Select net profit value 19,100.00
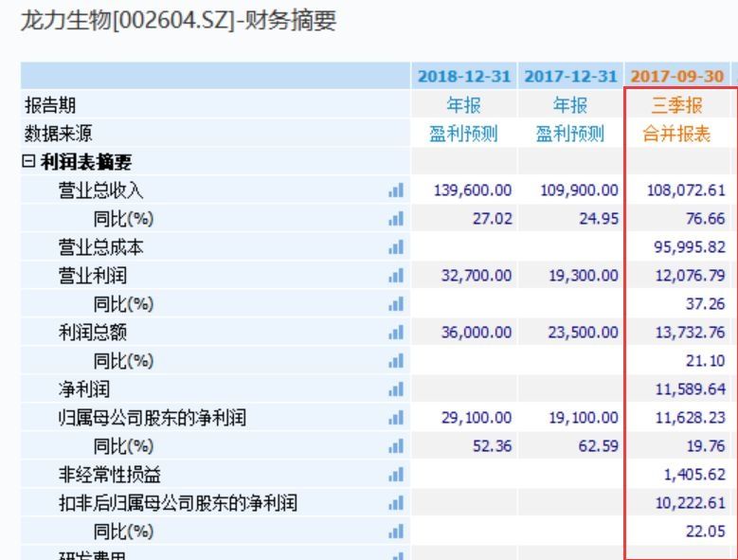 pyautogui.click(x=584, y=418)
